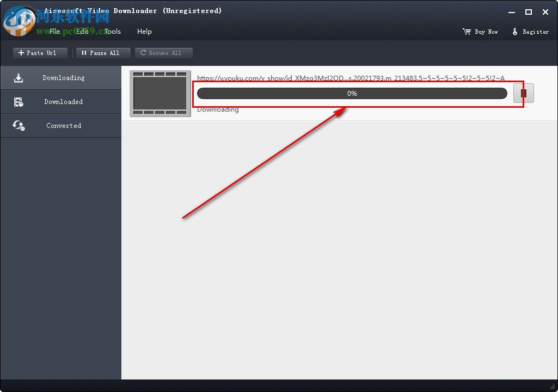Close the Aiseesoft Video Downloader window
This screenshot has width=558, height=392.
(x=545, y=12)
